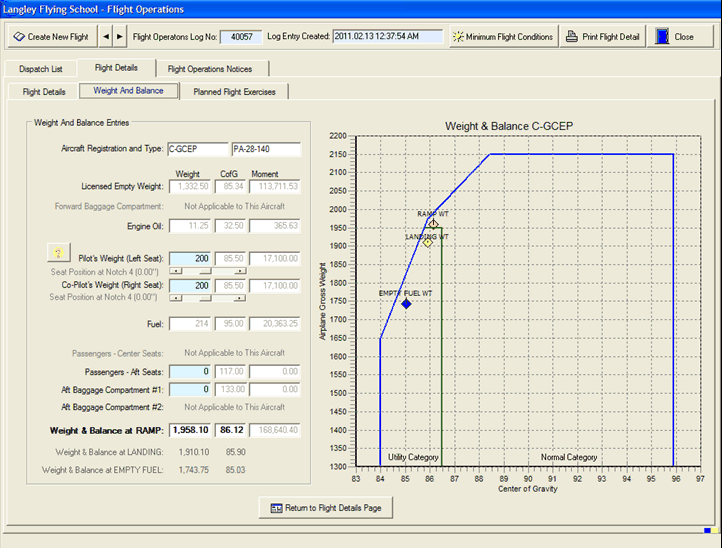Click the Create New Flight button
Screen dimensions: 722x548
click(x=51, y=37)
